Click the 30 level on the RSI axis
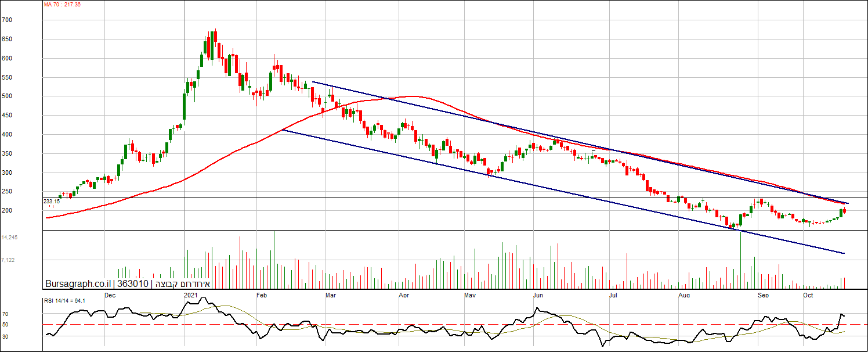Screen dimensions: 868x352 coord(5,336)
